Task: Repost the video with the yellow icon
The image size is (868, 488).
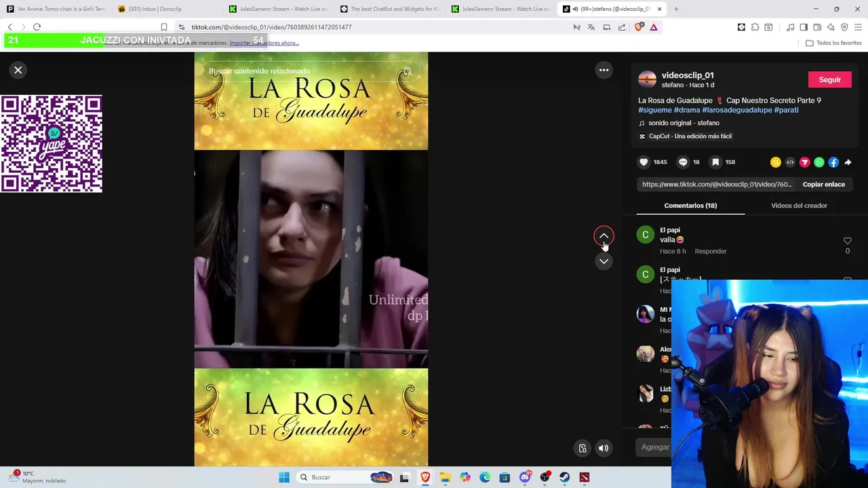Action: [x=775, y=162]
